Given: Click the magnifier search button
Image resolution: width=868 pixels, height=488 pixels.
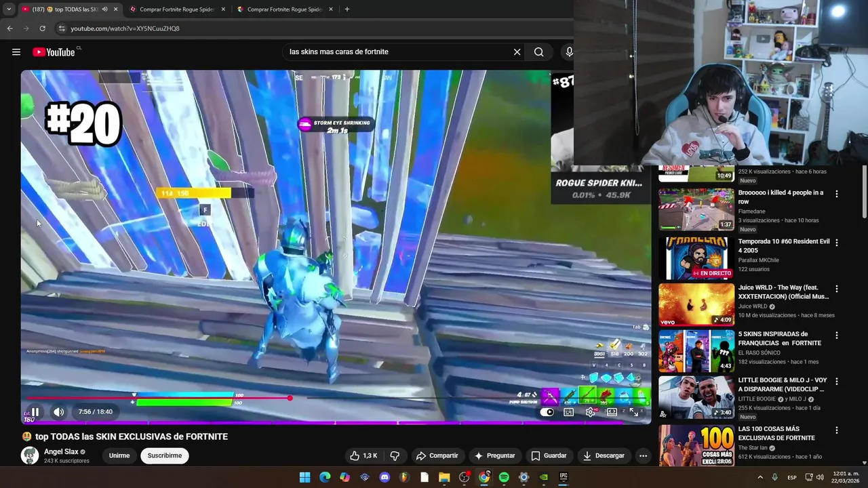Looking at the screenshot, I should click(x=538, y=52).
